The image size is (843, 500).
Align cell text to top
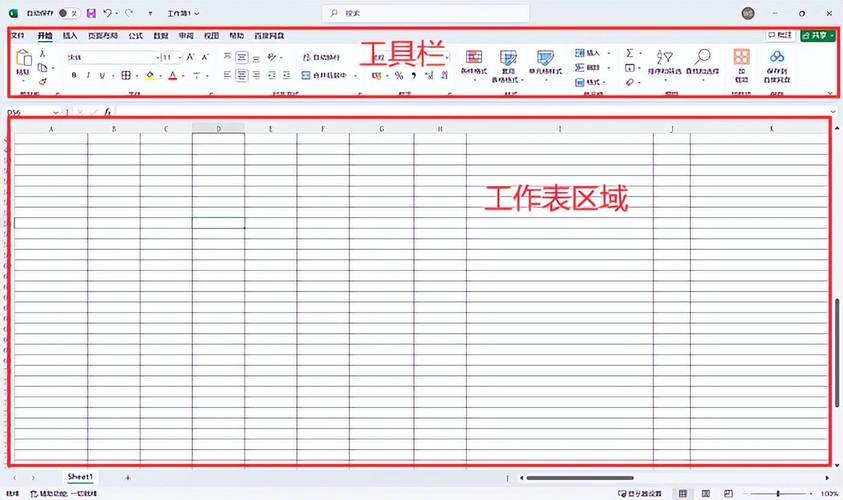click(227, 57)
